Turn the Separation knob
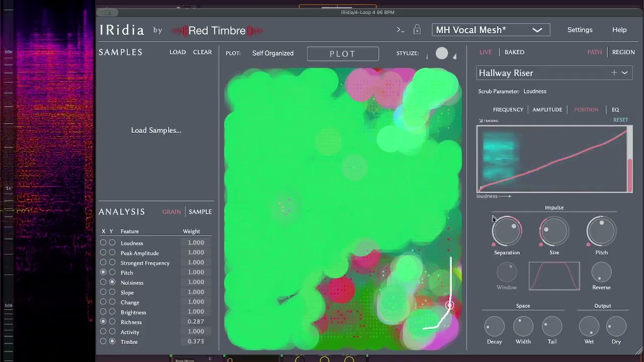This screenshot has width=644, height=362. [507, 231]
